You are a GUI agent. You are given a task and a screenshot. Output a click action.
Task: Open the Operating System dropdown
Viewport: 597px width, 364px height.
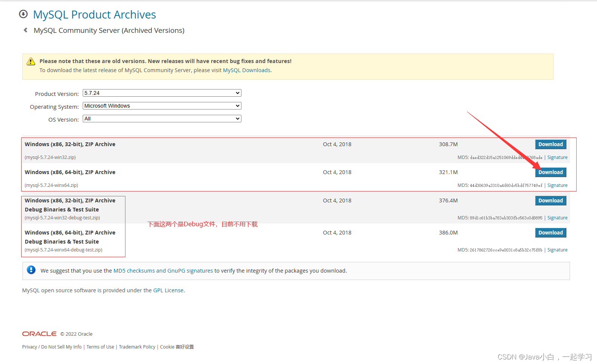(x=162, y=106)
